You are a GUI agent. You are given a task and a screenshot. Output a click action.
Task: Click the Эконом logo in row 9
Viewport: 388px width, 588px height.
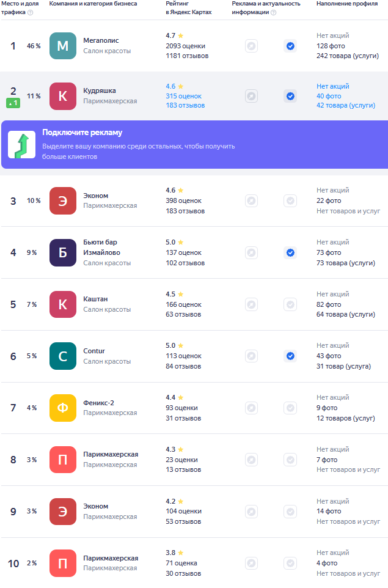pos(62,511)
